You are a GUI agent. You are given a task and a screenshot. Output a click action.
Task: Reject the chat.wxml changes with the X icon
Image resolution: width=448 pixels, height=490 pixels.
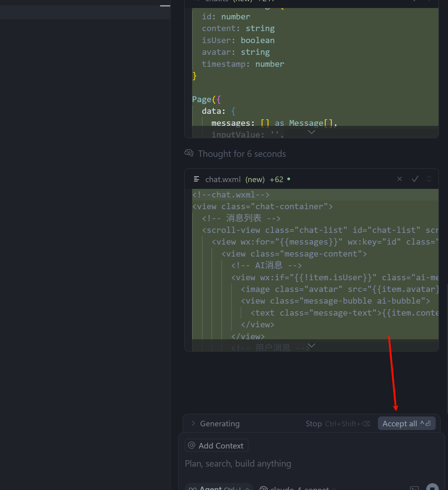tap(399, 179)
